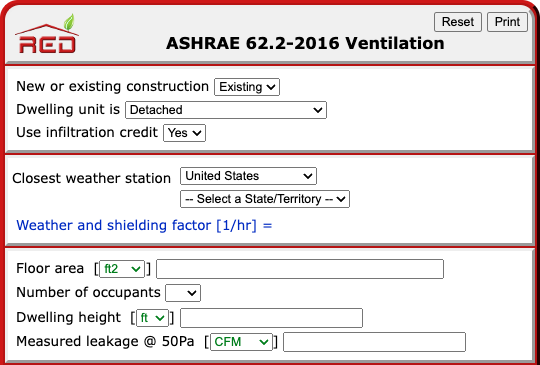540x365 pixels.
Task: Click the RED house logo
Action: (x=47, y=34)
